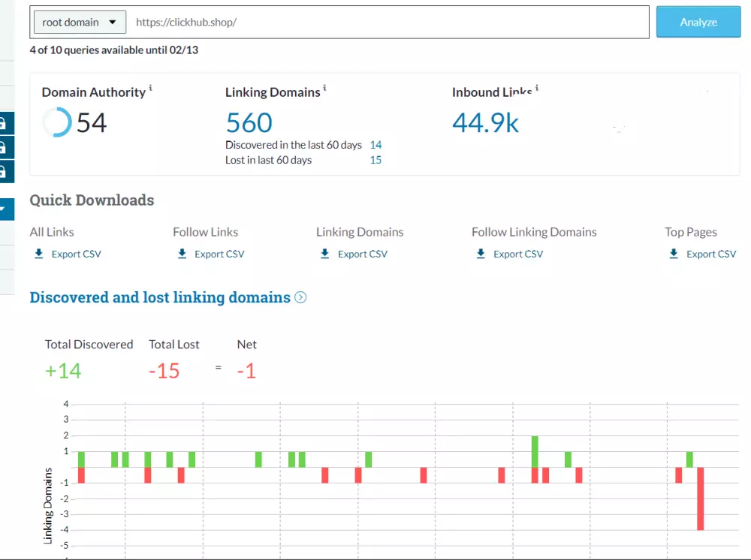Click the Export CSV link under Top Pages
751x560 pixels.
pos(711,254)
